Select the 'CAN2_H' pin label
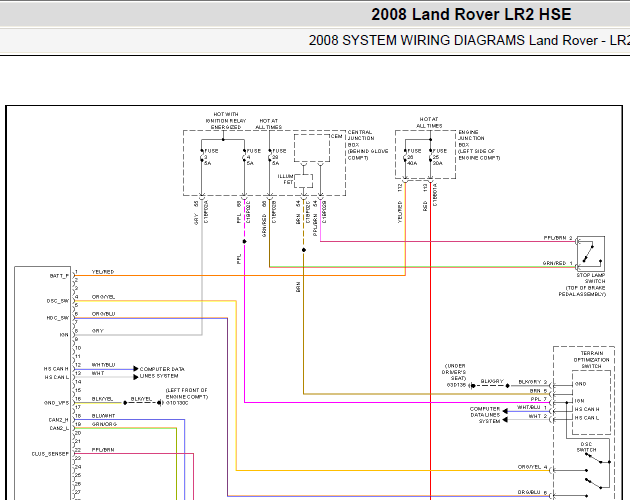Image resolution: width=630 pixels, height=500 pixels. pos(59,420)
